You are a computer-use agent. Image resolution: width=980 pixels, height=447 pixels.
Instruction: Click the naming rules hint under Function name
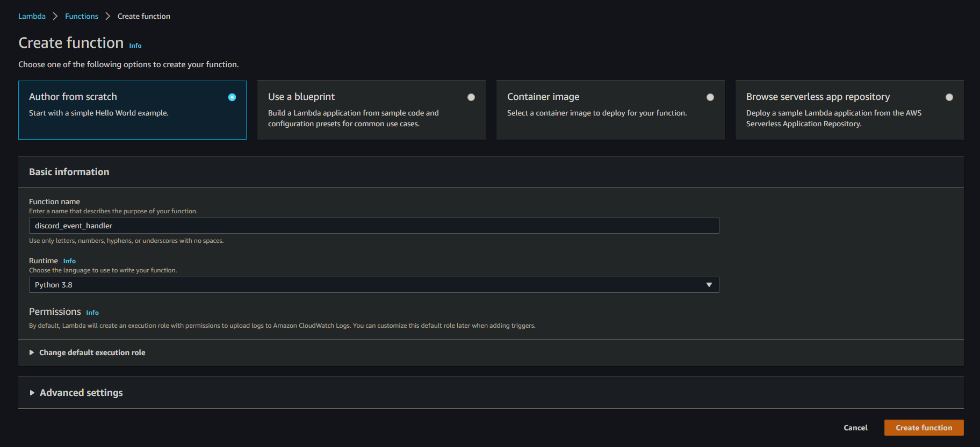[126, 241]
